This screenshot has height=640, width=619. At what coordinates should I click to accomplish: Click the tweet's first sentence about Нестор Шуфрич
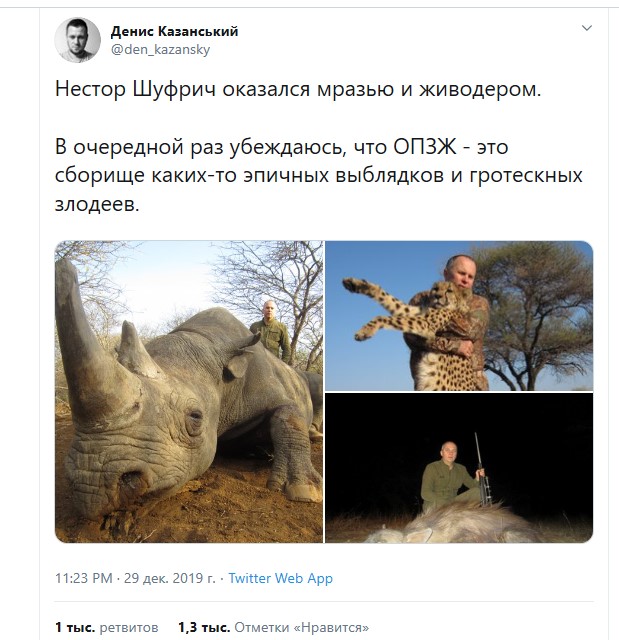tap(298, 89)
